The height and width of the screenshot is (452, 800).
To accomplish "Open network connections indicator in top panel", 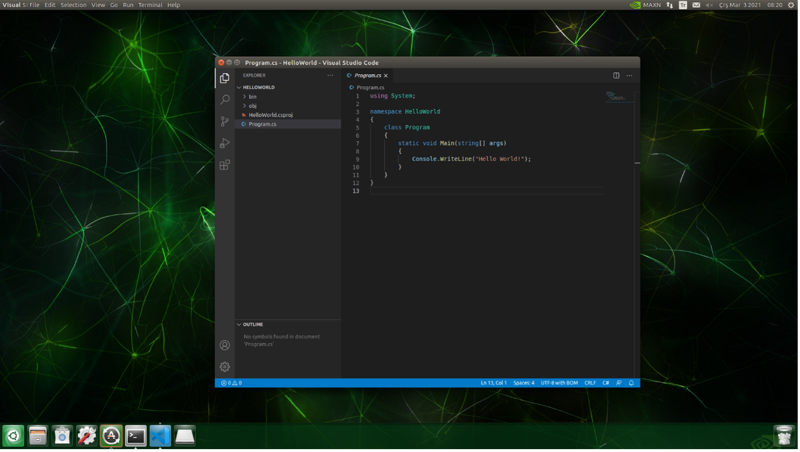I will pos(670,5).
